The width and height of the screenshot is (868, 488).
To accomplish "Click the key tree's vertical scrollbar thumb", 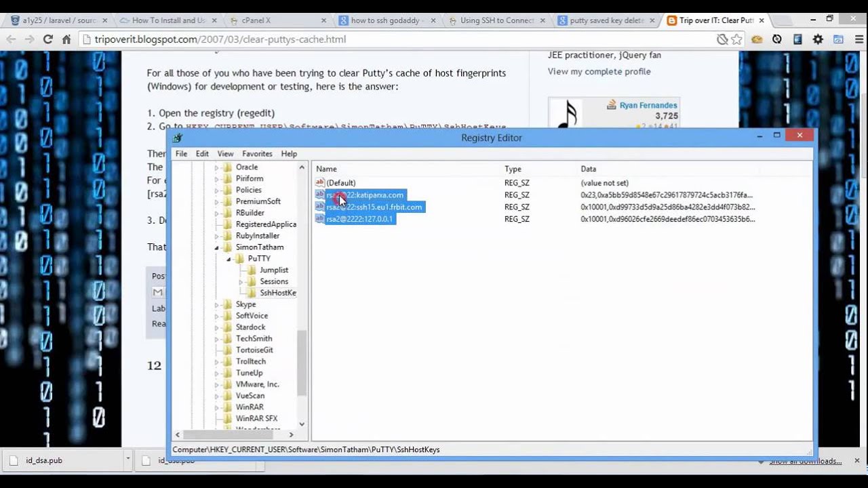I will coord(302,364).
